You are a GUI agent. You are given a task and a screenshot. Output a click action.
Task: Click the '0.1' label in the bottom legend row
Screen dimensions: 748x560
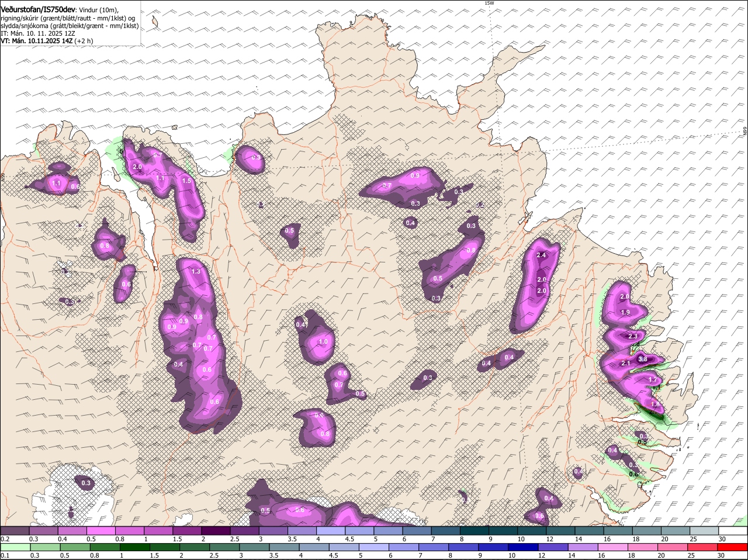[x=5, y=555]
